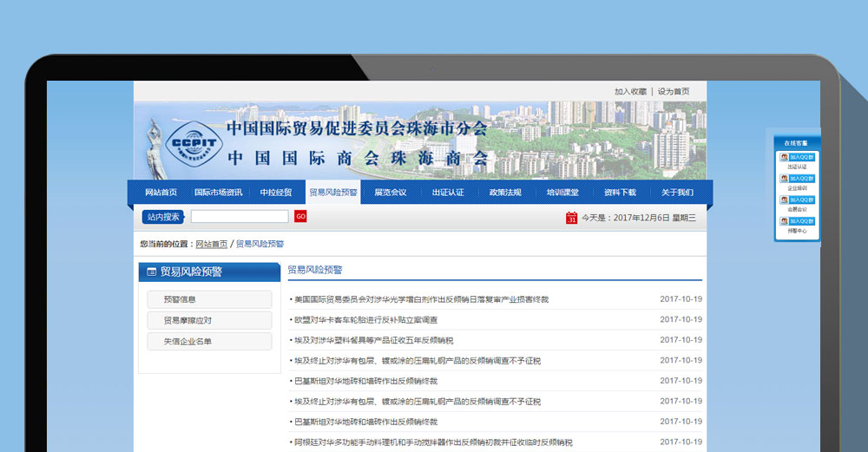Join the 企业培训 QQ group

(x=797, y=179)
